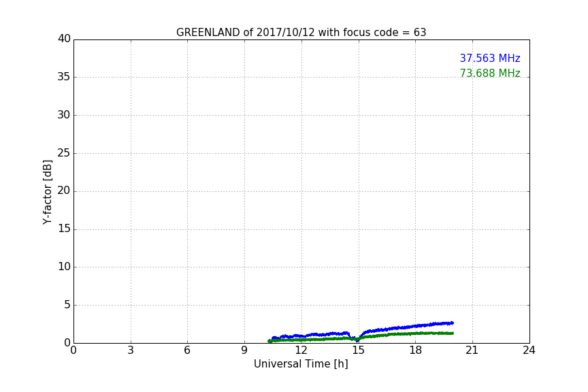Click y-axis tick label '10'
The image size is (588, 392).
(64, 267)
